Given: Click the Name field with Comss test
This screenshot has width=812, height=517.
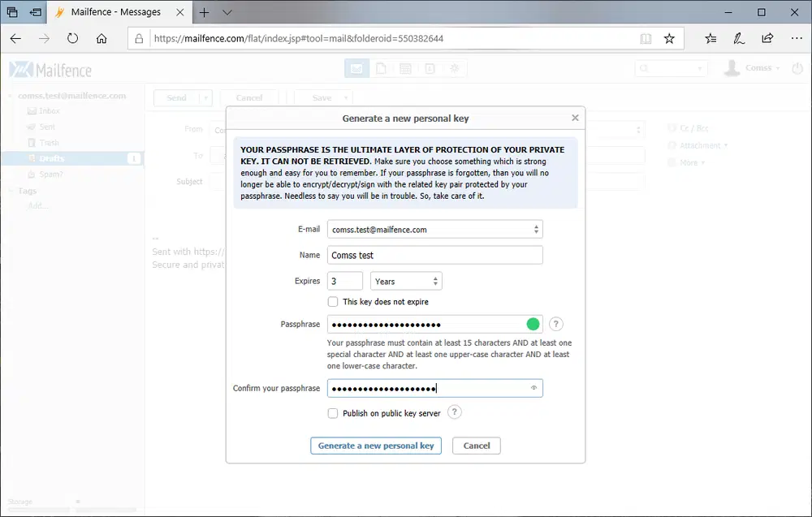Looking at the screenshot, I should tap(435, 255).
